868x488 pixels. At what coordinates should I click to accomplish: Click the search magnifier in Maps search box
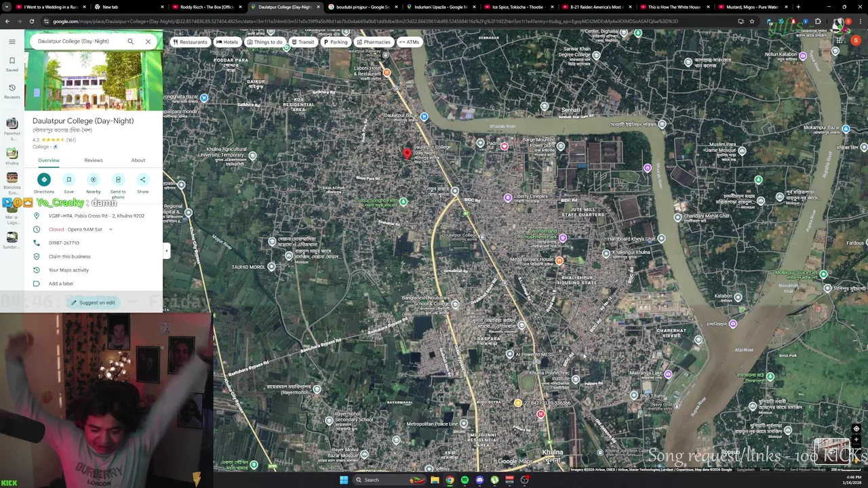pyautogui.click(x=130, y=41)
